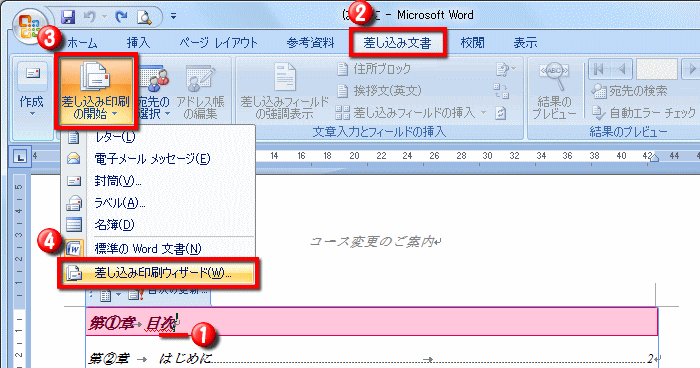Open the 参考資料 tab
This screenshot has width=700, height=368.
(310, 43)
